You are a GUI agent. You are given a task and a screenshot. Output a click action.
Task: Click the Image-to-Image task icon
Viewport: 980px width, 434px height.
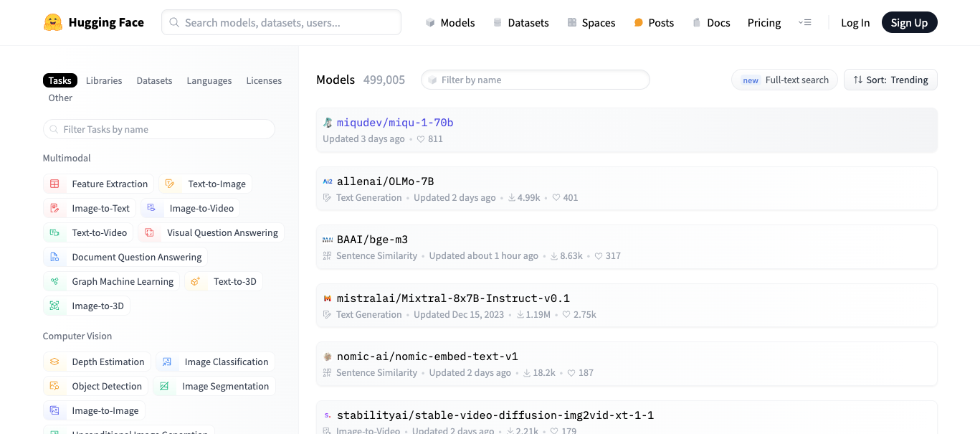pos(54,410)
